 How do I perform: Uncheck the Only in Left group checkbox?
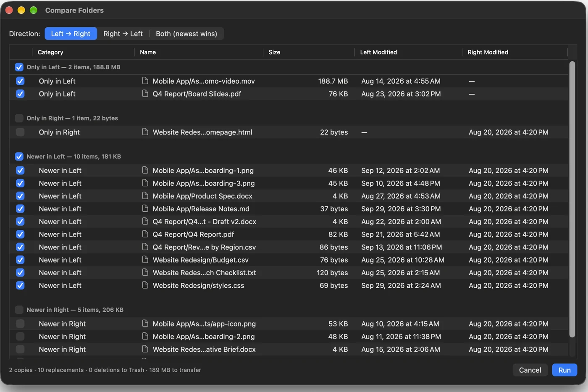(19, 67)
